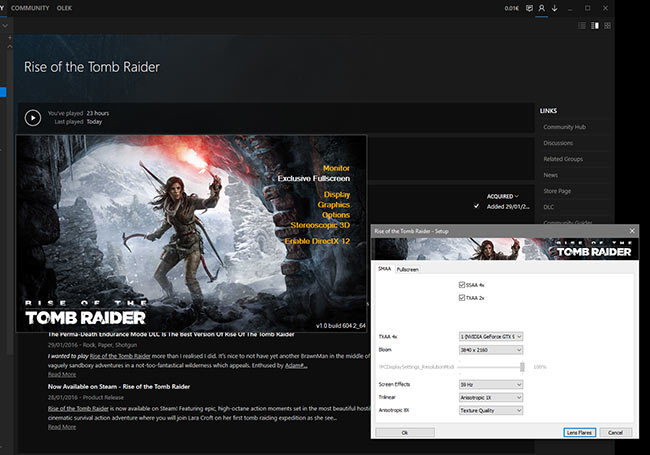
Task: Click Read More under Steam news item
Action: pyautogui.click(x=62, y=427)
